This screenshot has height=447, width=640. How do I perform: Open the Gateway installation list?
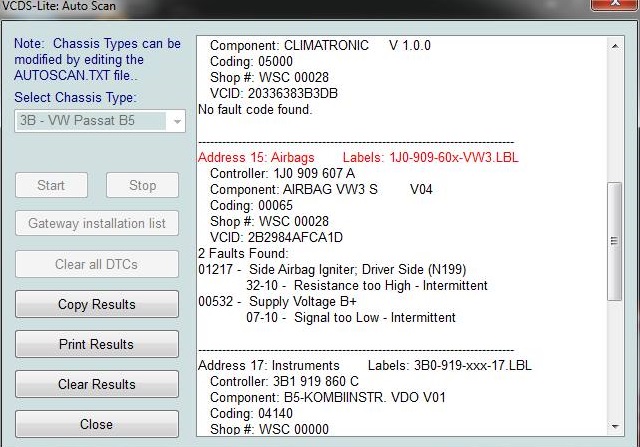tap(97, 223)
